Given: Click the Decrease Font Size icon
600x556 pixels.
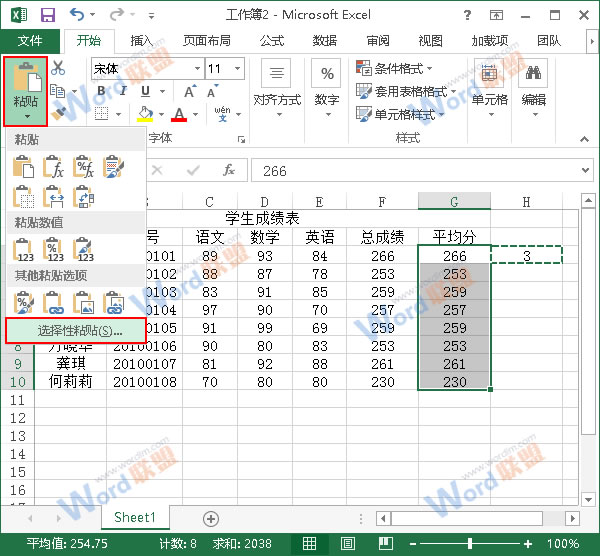Looking at the screenshot, I should [x=212, y=91].
